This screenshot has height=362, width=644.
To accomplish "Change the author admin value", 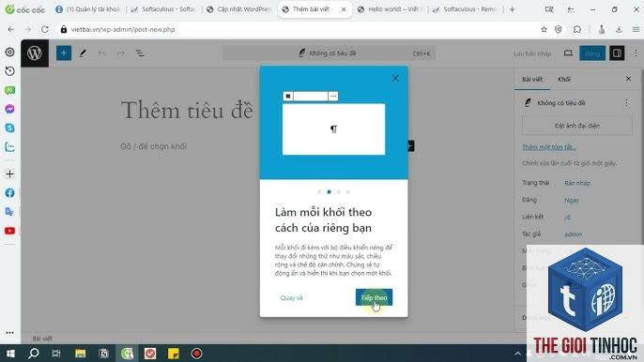I will click(573, 234).
